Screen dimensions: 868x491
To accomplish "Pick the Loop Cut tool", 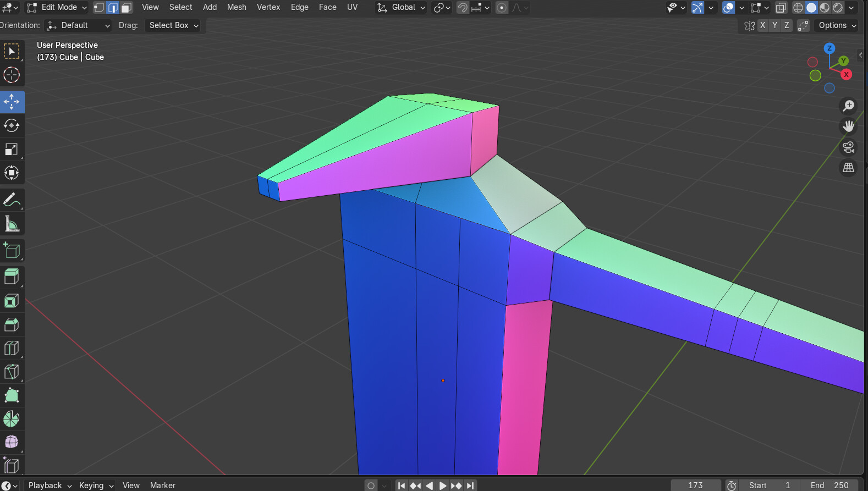I will [x=12, y=347].
